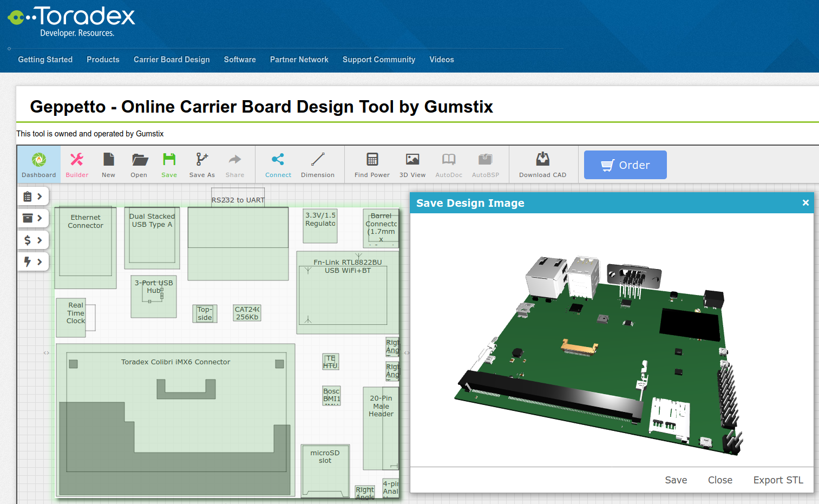Save the current design
819x504 pixels.
coord(169,164)
